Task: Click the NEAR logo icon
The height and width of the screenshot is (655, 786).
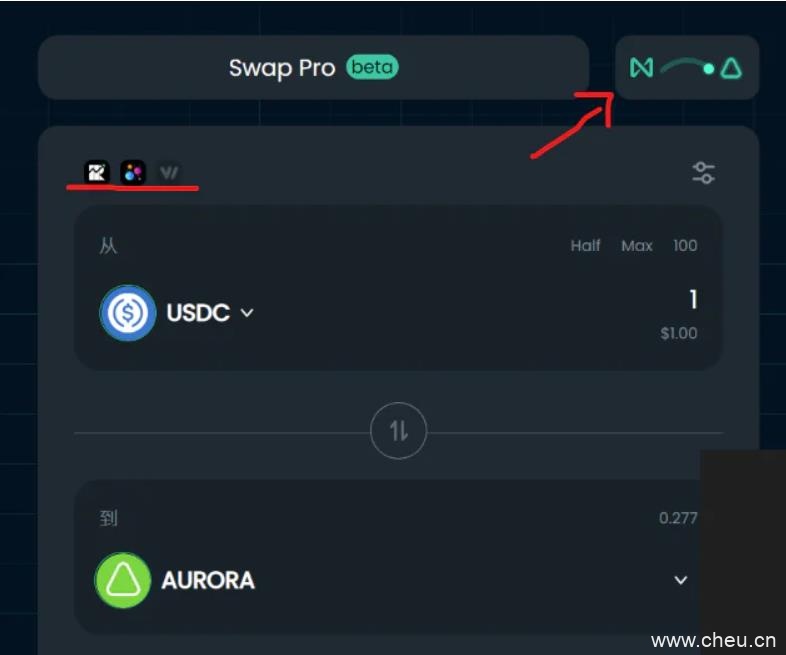Action: click(642, 68)
